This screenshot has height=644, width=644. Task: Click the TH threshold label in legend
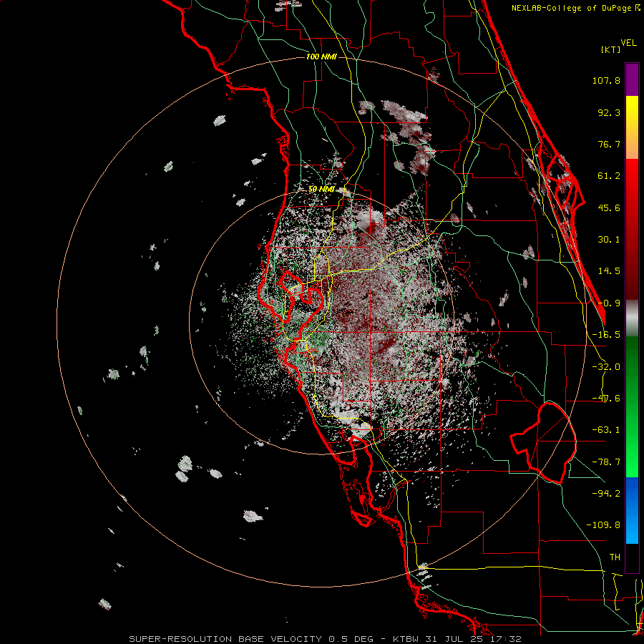click(x=615, y=557)
